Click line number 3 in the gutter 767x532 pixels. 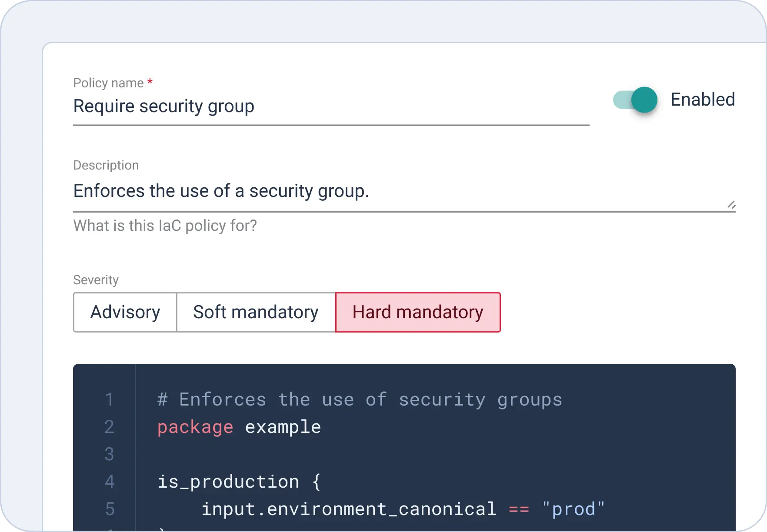109,455
